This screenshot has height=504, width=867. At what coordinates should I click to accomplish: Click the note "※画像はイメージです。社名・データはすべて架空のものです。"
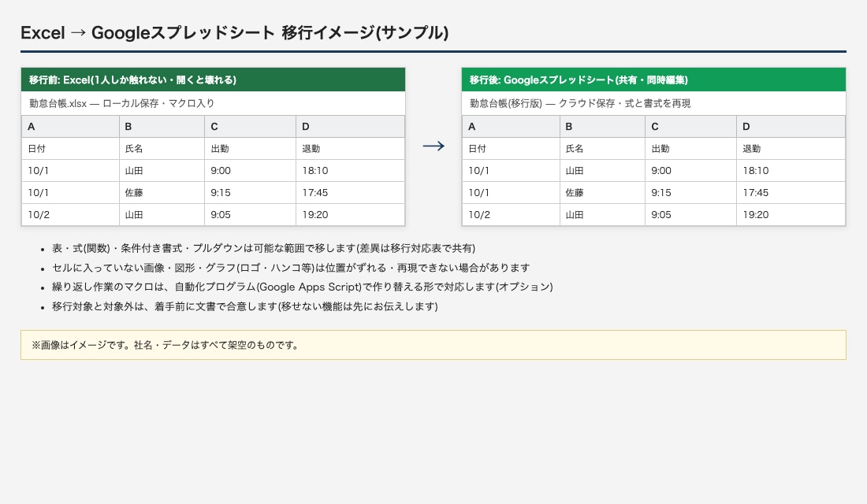(433, 346)
